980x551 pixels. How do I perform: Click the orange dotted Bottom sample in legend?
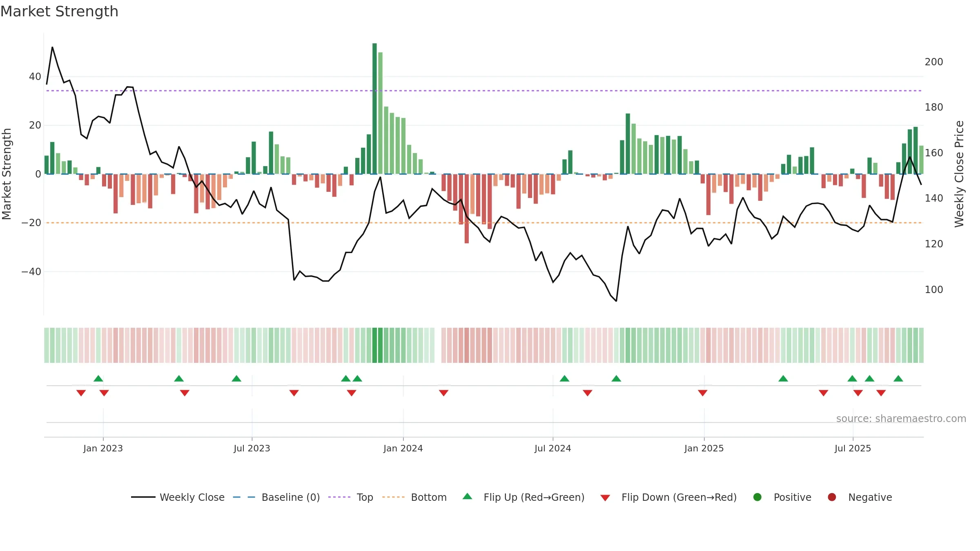[x=394, y=497]
